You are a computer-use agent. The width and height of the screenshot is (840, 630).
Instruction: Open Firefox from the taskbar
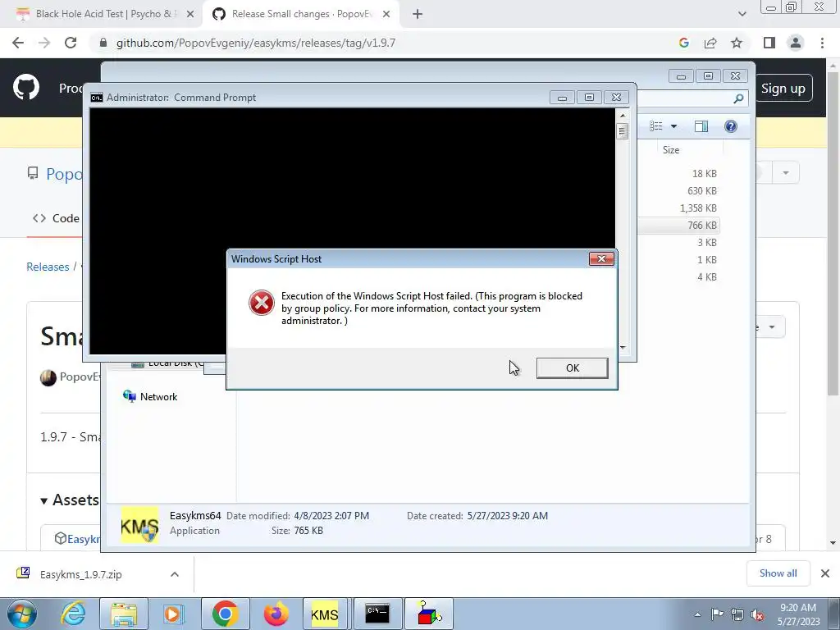[276, 614]
